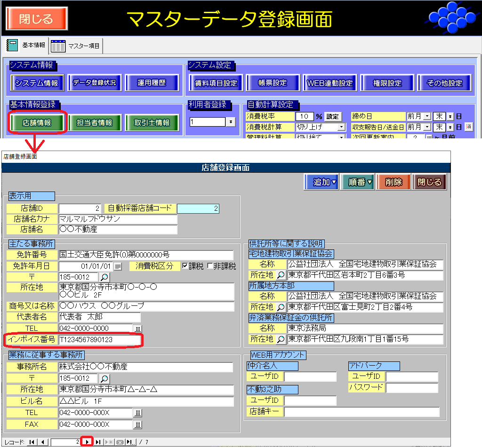482x448 pixels.
Task: Jump to the first record button
Action: click(x=32, y=442)
